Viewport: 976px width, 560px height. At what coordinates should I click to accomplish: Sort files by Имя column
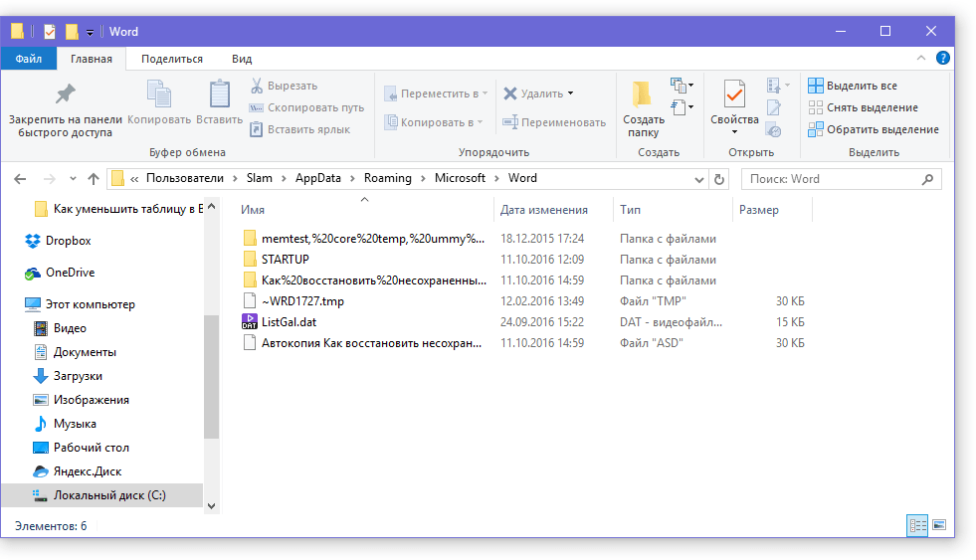(253, 210)
